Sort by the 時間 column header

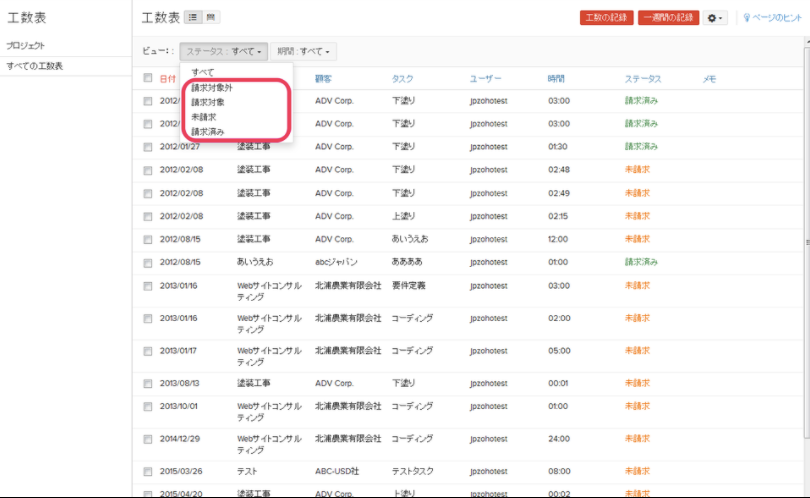[x=556, y=78]
